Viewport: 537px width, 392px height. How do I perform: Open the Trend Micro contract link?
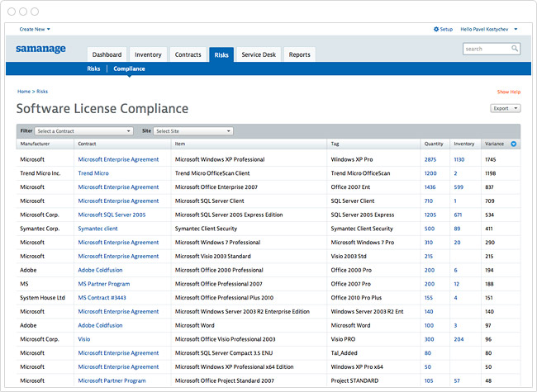click(93, 173)
